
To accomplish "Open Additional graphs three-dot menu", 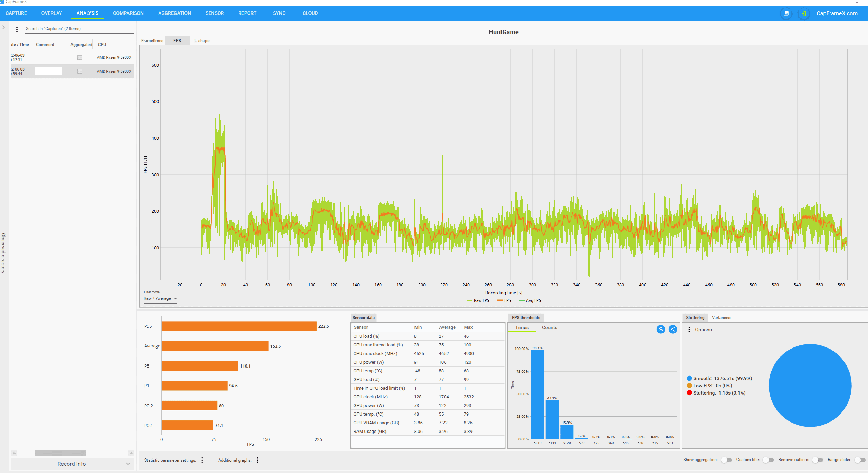I will tap(258, 460).
